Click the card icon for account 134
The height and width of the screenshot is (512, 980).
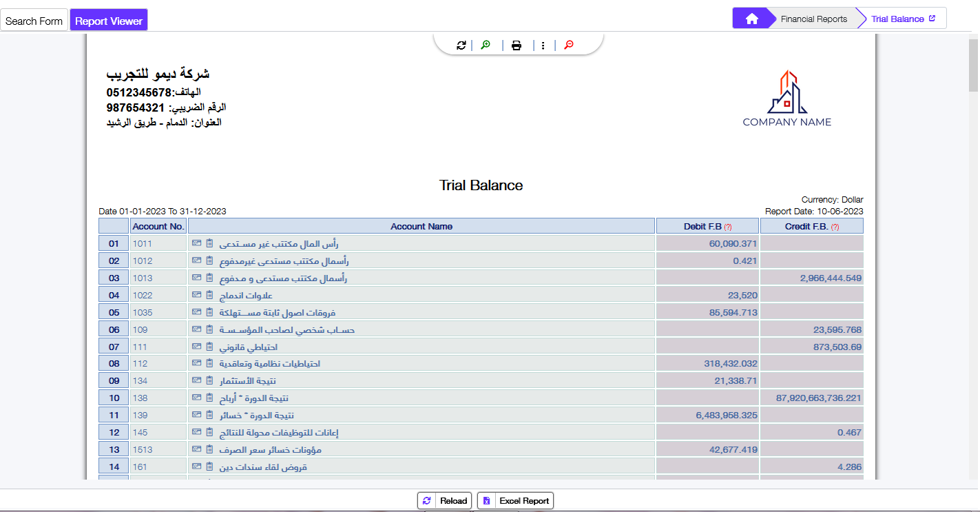coord(196,380)
